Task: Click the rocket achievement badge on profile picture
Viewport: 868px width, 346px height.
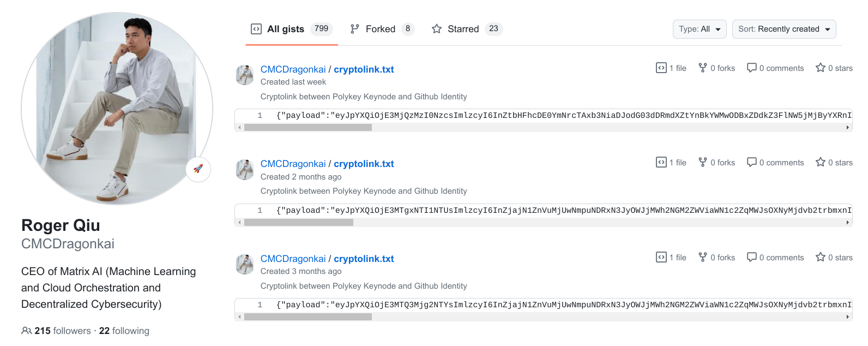Action: [198, 170]
